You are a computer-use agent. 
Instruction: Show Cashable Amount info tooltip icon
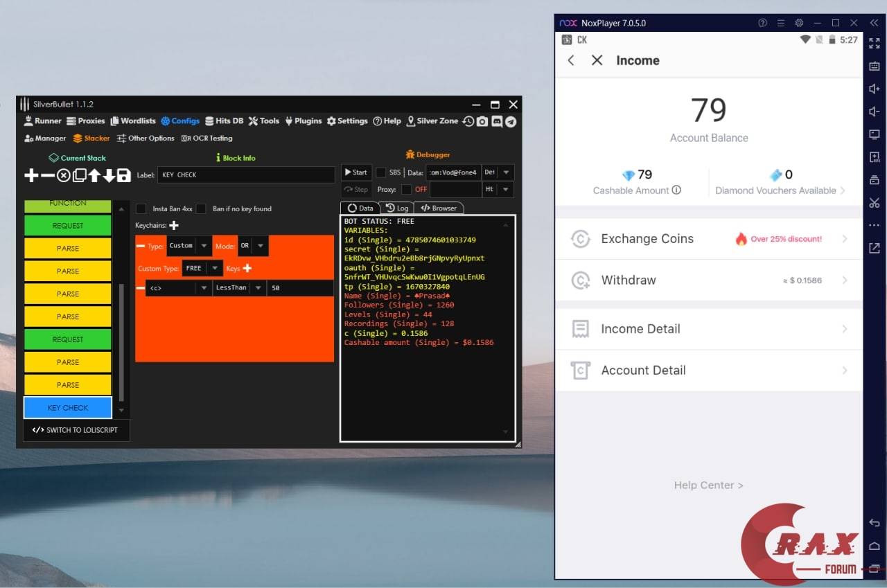676,190
